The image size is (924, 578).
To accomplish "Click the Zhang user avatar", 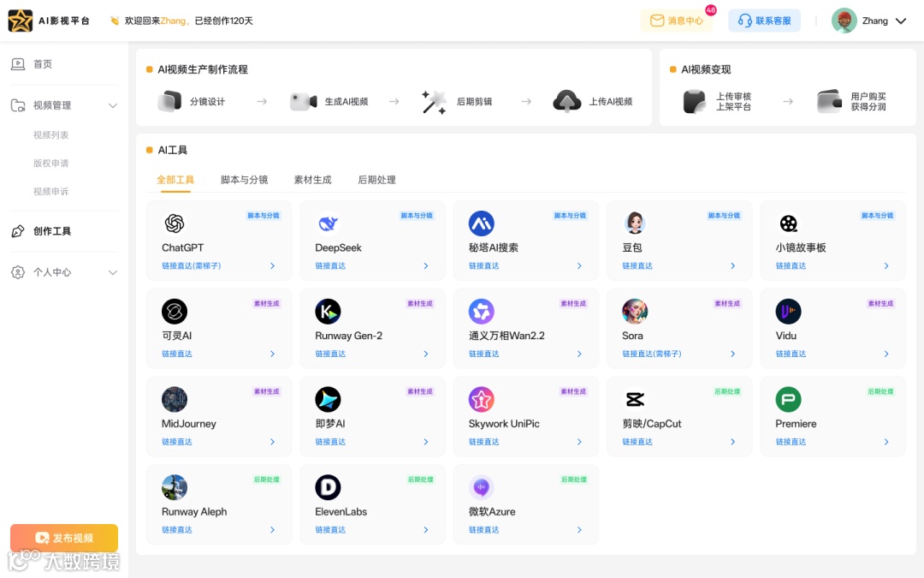I will 844,21.
